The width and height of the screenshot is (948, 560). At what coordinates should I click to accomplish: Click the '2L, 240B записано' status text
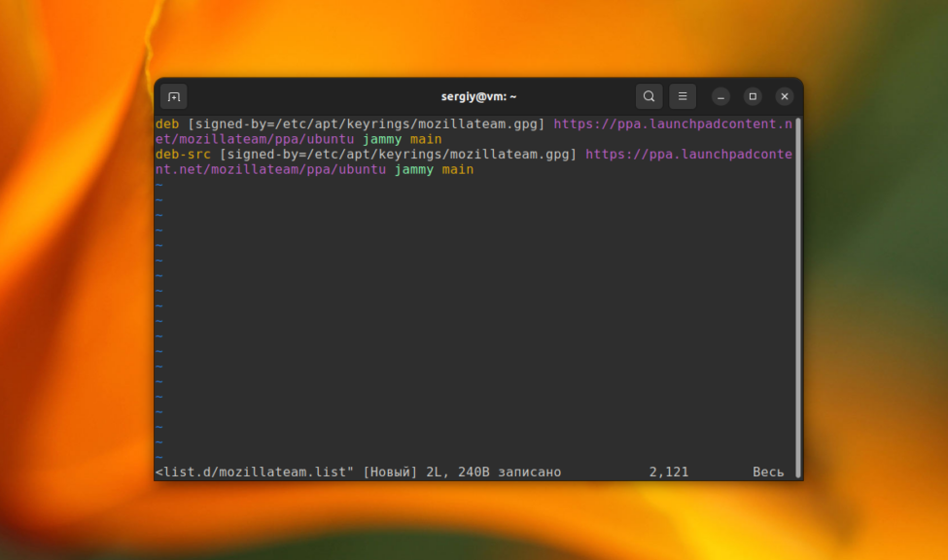pos(494,472)
